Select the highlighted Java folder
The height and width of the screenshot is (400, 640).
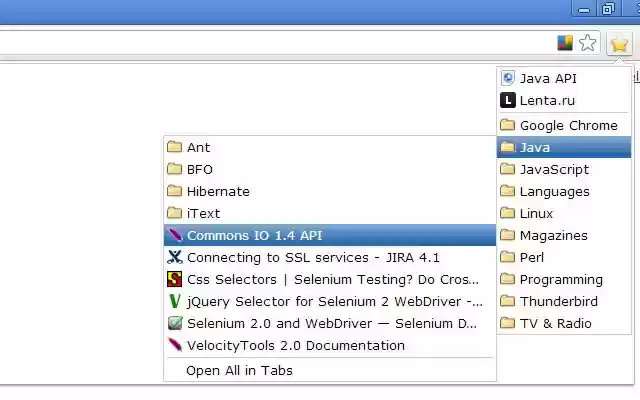(564, 147)
